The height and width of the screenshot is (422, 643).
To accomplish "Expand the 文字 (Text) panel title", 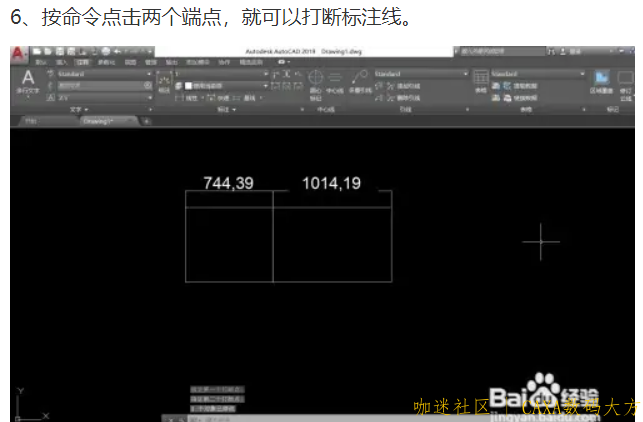I will 79,109.
